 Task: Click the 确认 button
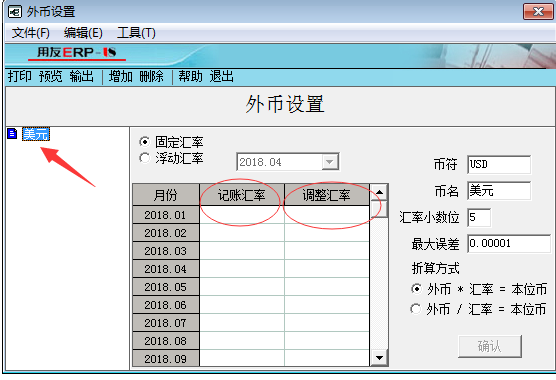[x=490, y=346]
